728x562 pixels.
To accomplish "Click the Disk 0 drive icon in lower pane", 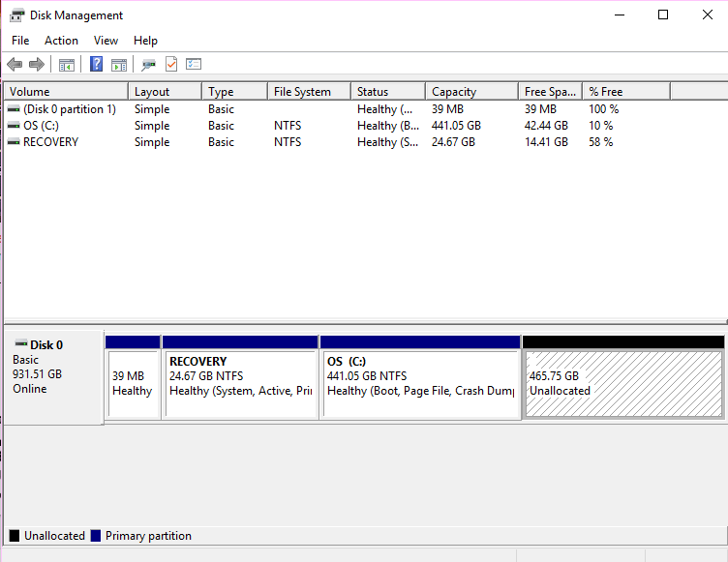I will (21, 344).
